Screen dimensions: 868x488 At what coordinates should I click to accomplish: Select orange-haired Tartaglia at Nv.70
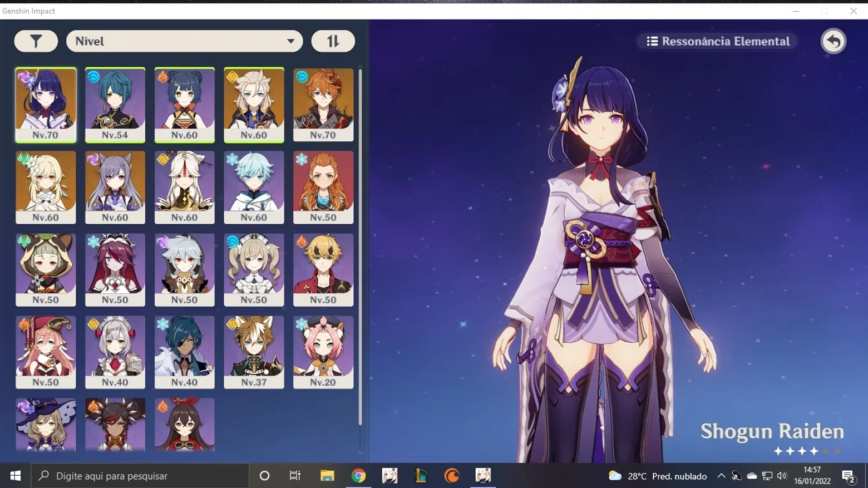pyautogui.click(x=323, y=105)
